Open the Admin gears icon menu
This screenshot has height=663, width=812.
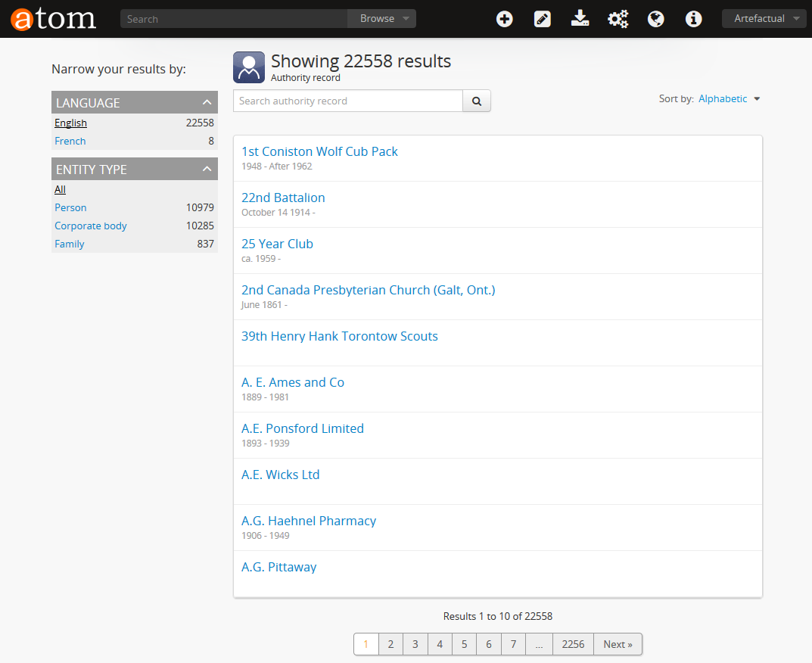(x=618, y=19)
